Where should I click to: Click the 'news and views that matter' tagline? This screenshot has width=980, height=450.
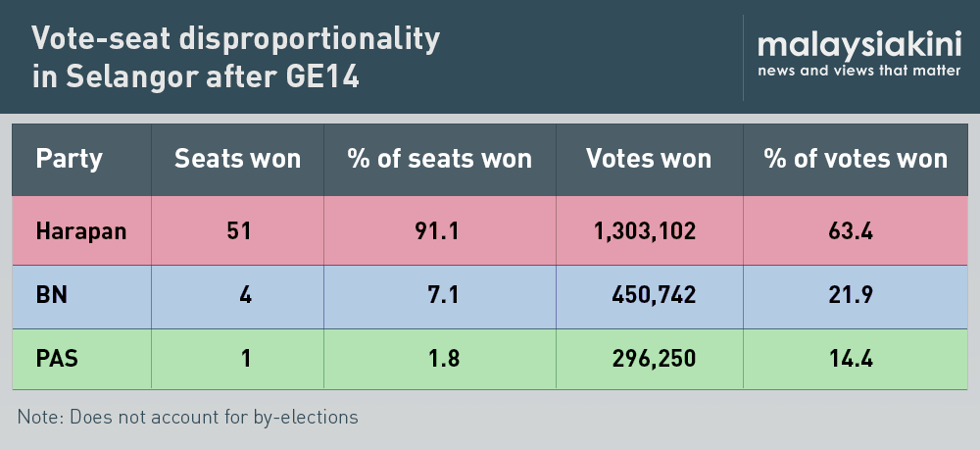[x=858, y=71]
